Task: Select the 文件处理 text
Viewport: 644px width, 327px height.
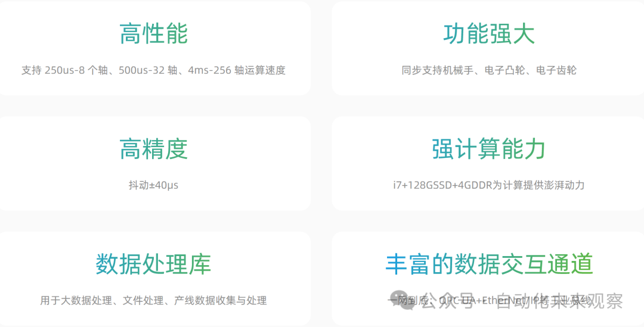Action: click(x=143, y=300)
